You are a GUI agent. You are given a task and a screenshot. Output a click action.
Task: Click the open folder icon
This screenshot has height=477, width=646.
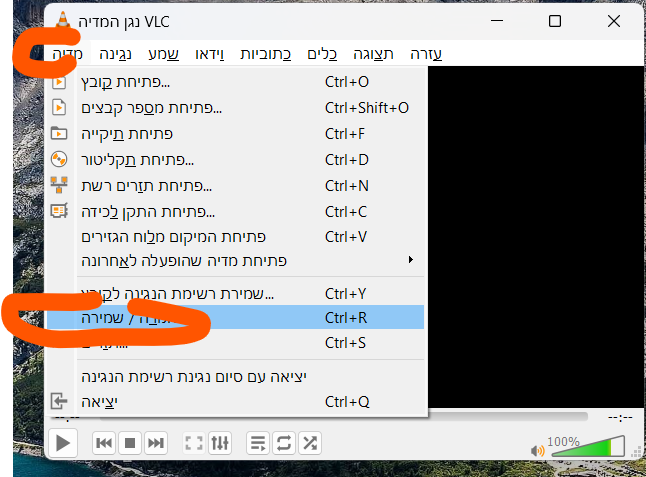59,133
